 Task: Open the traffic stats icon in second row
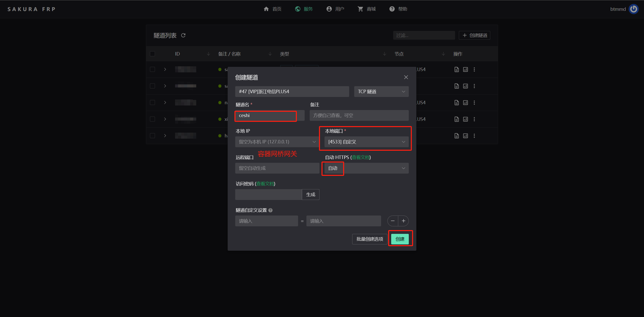pos(465,86)
